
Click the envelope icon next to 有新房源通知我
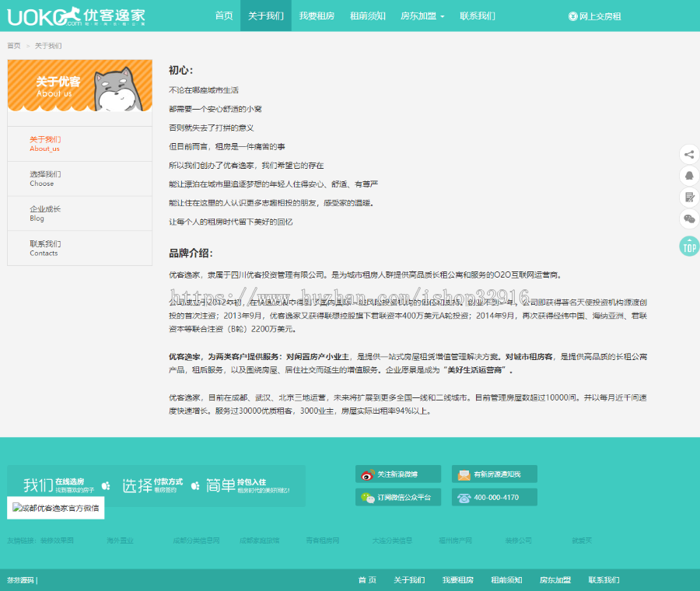[464, 474]
